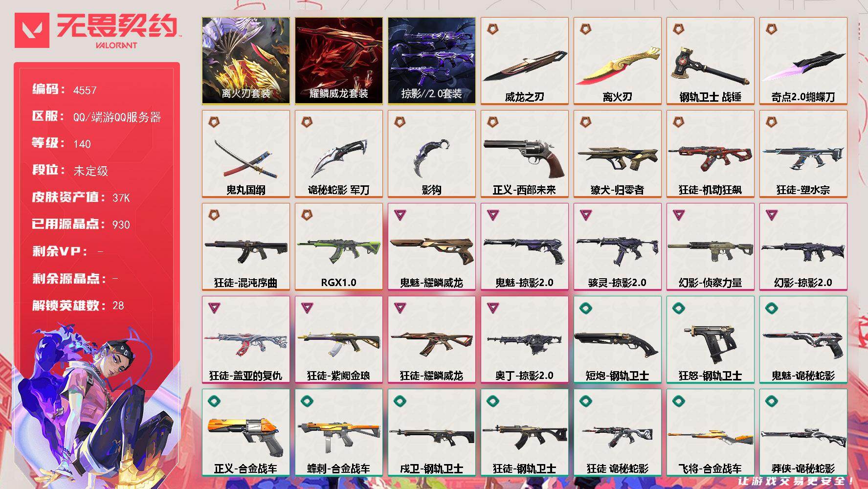This screenshot has width=868, height=489.
Task: Click the 解锁英雄数 28 stat
Action: pyautogui.click(x=78, y=306)
